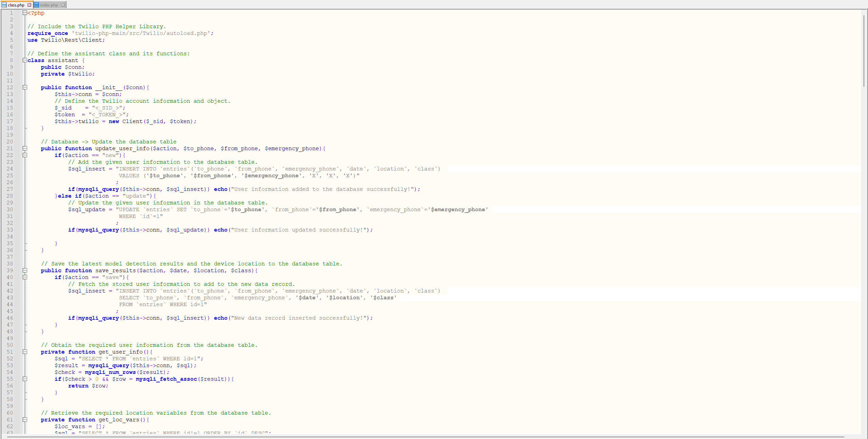Collapse the <?php region fold marker on line 1
Image resolution: width=868 pixels, height=439 pixels.
[x=24, y=13]
